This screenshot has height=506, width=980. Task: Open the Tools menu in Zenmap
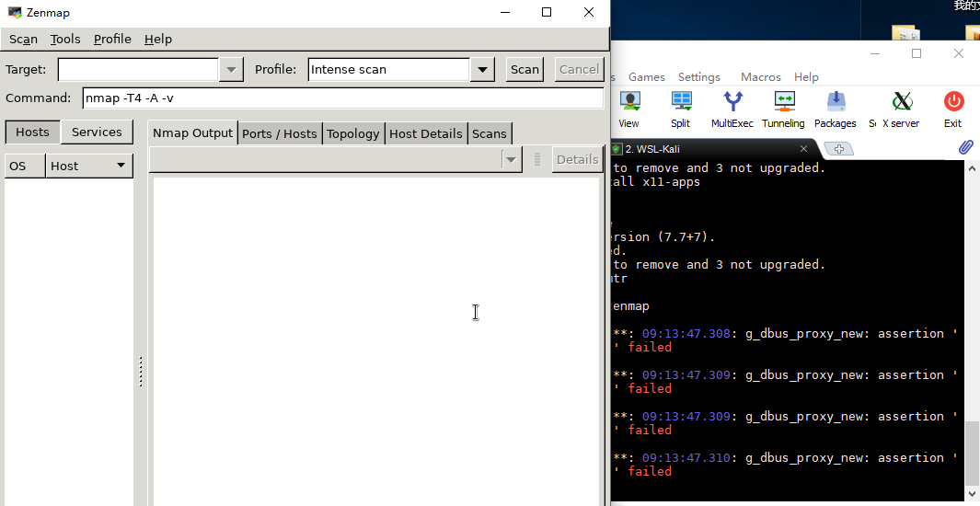coord(65,39)
